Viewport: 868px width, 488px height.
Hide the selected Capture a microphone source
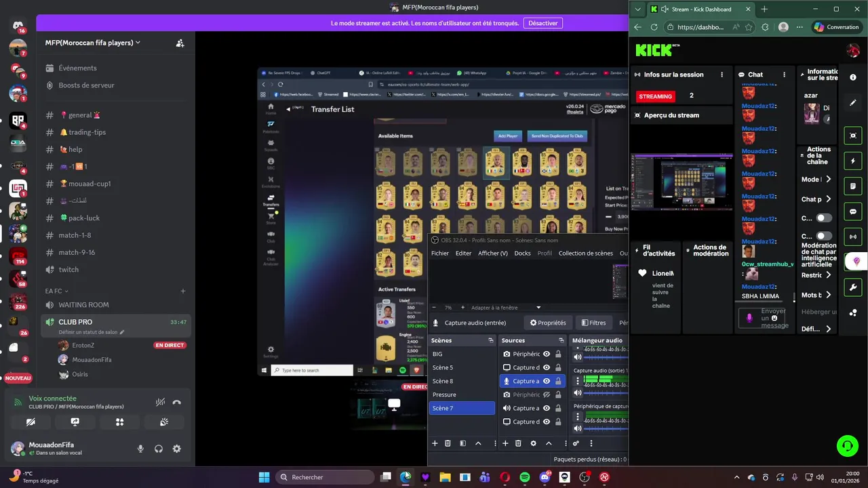point(547,381)
